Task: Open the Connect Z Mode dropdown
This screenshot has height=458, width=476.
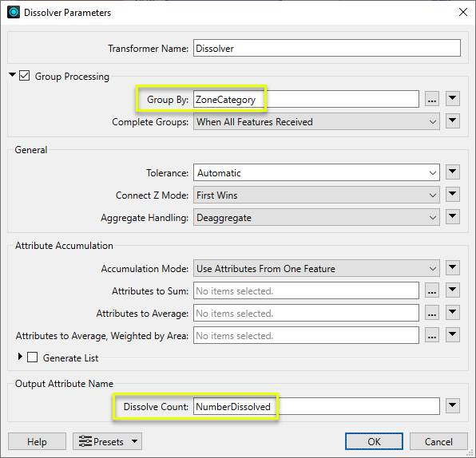Action: point(316,195)
